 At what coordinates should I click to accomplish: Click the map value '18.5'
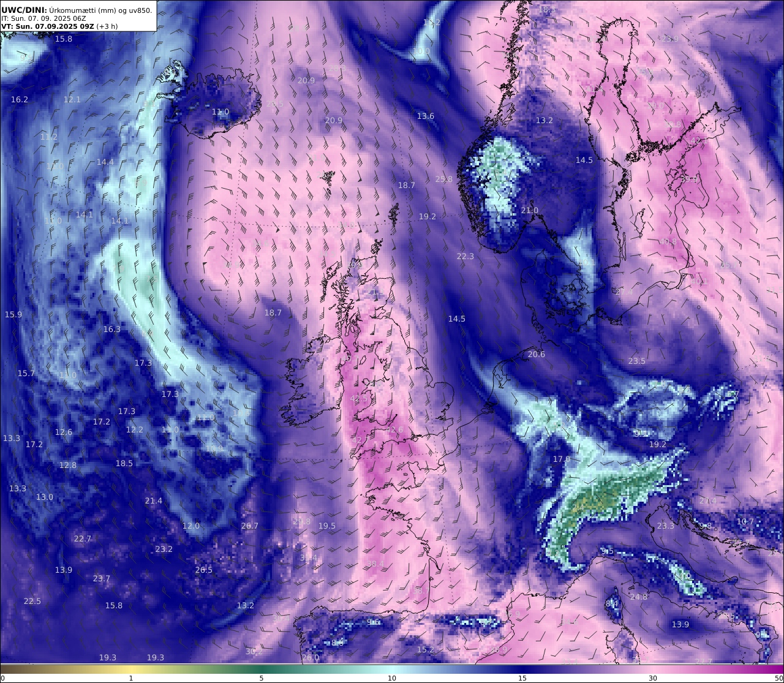point(124,463)
